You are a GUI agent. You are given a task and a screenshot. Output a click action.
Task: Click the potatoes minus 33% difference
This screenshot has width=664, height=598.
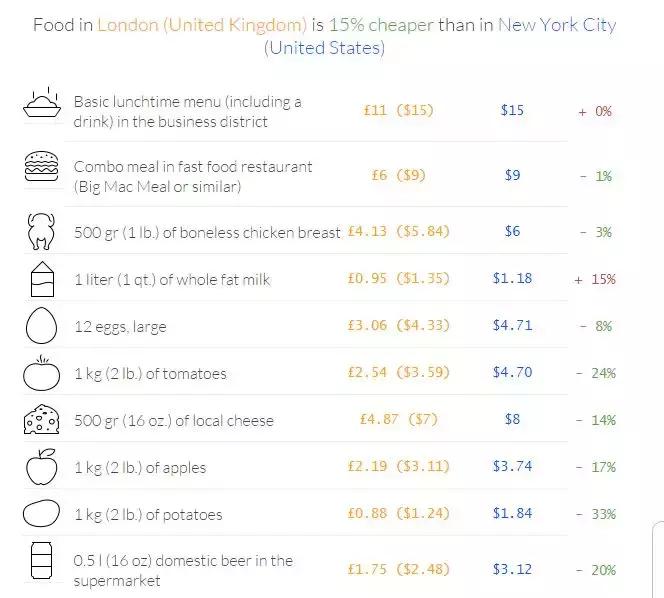596,514
